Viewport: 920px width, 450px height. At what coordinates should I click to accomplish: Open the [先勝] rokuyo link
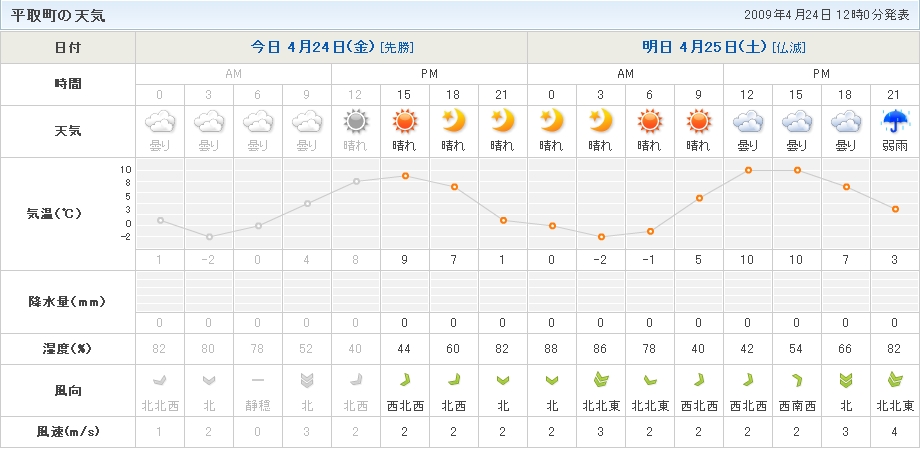pos(397,48)
